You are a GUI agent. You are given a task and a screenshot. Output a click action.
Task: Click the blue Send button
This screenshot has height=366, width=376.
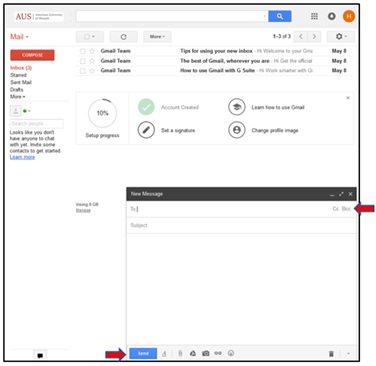[143, 353]
